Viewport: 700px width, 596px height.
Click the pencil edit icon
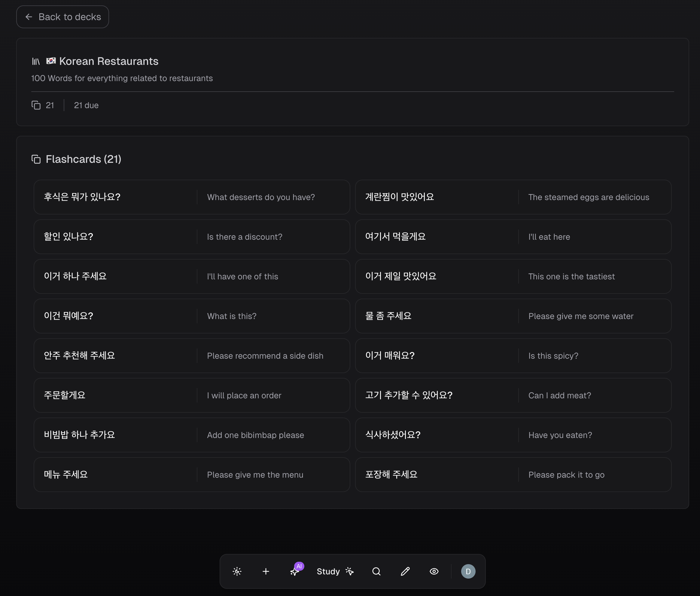point(405,571)
